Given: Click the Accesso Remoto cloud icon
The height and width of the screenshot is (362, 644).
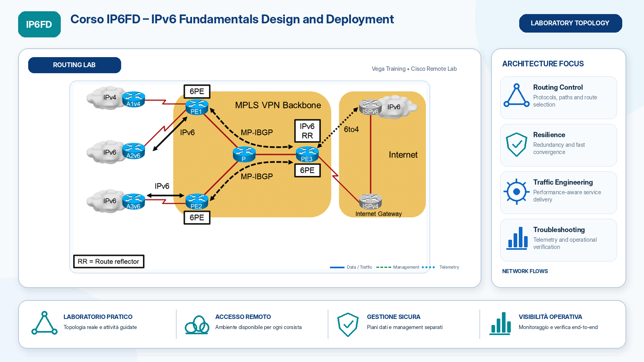Looking at the screenshot, I should (197, 325).
